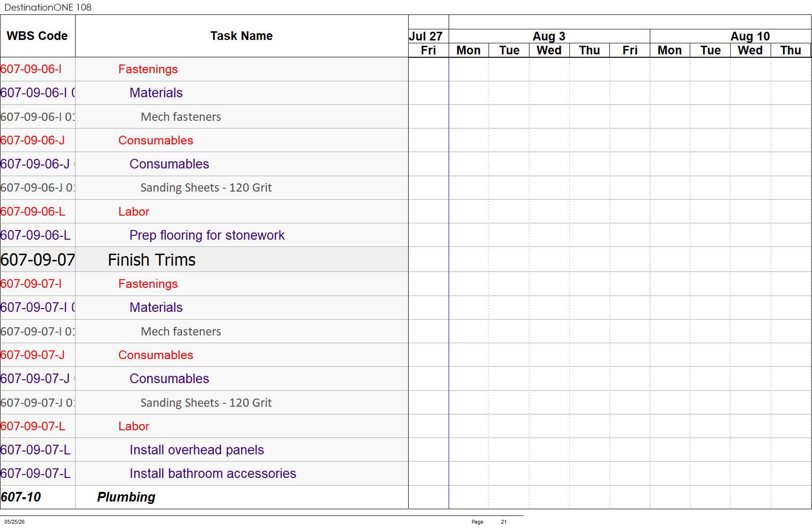Open the Finish Trims summary task

152,260
